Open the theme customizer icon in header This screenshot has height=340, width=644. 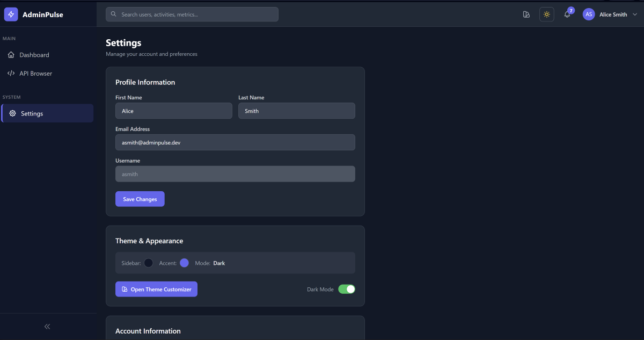[x=526, y=15]
